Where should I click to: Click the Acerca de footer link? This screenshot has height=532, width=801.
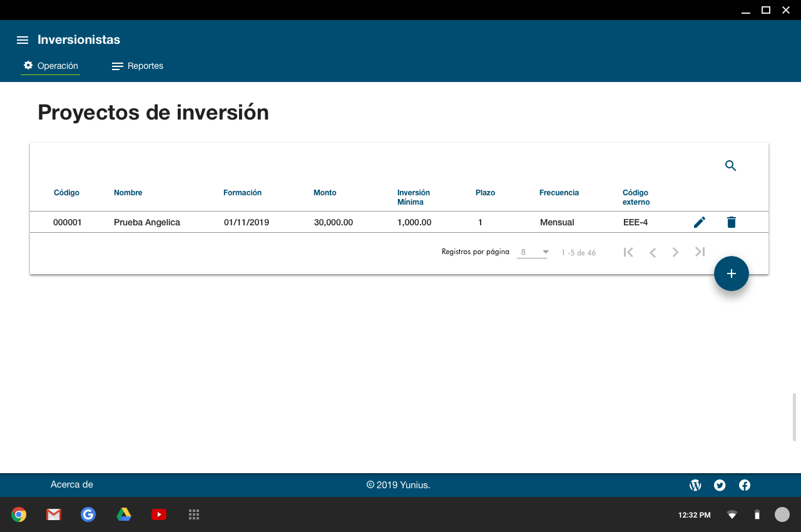coord(71,484)
